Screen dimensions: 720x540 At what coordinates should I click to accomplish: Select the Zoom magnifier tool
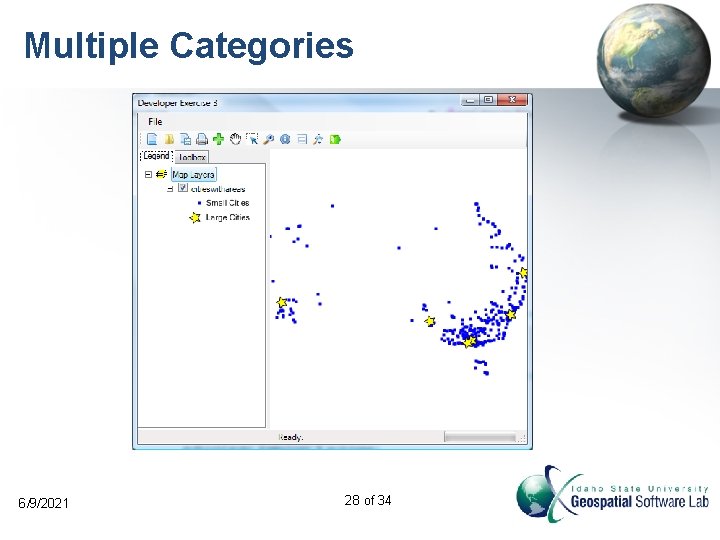click(x=269, y=139)
